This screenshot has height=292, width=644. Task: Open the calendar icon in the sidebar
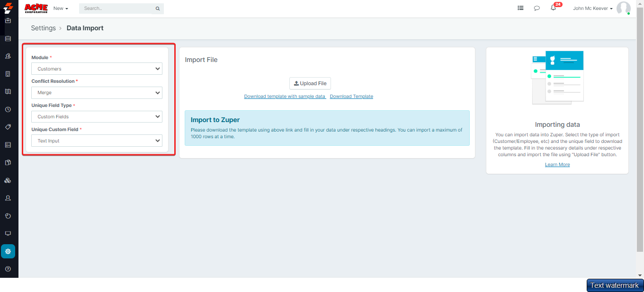point(8,38)
